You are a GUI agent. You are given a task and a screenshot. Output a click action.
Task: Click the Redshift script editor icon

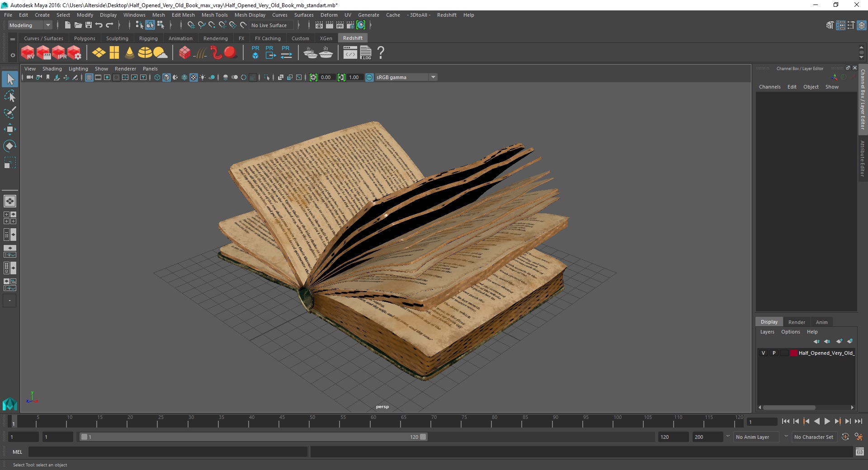[350, 52]
